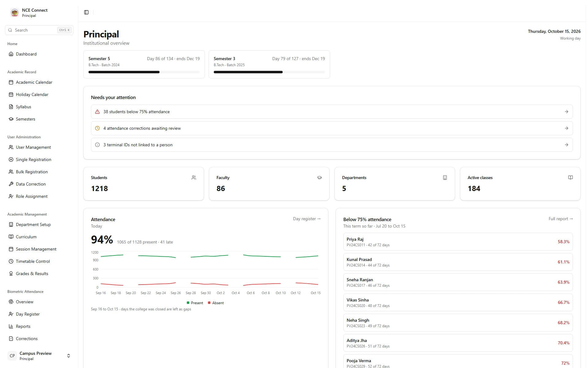Navigate to User Management
588x368 pixels.
(x=39, y=147)
